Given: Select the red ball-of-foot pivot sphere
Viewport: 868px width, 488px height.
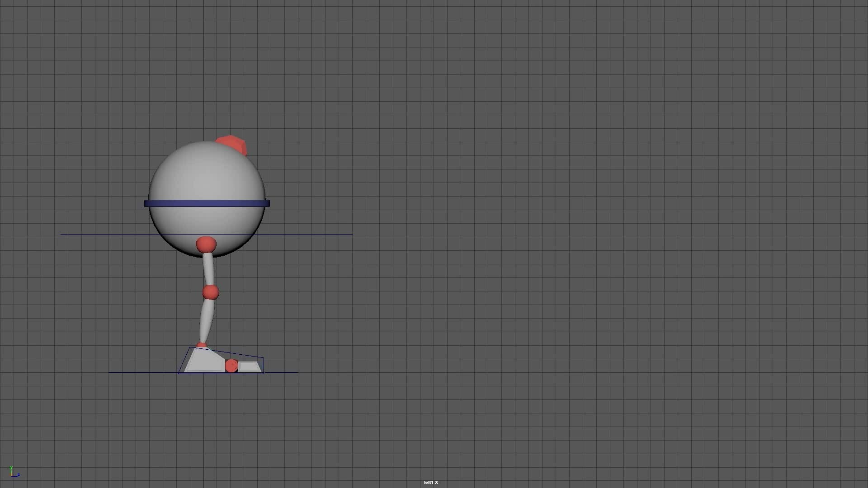Looking at the screenshot, I should point(232,365).
